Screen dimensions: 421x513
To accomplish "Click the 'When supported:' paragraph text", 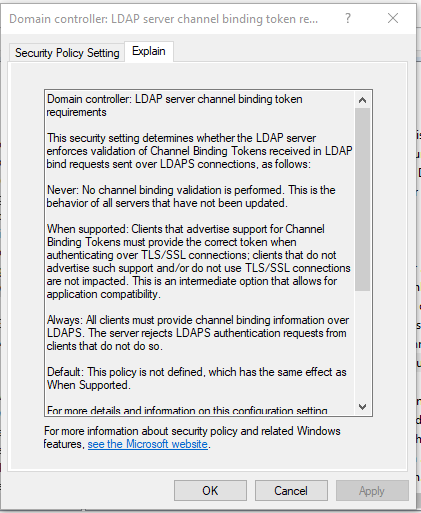I will 199,262.
